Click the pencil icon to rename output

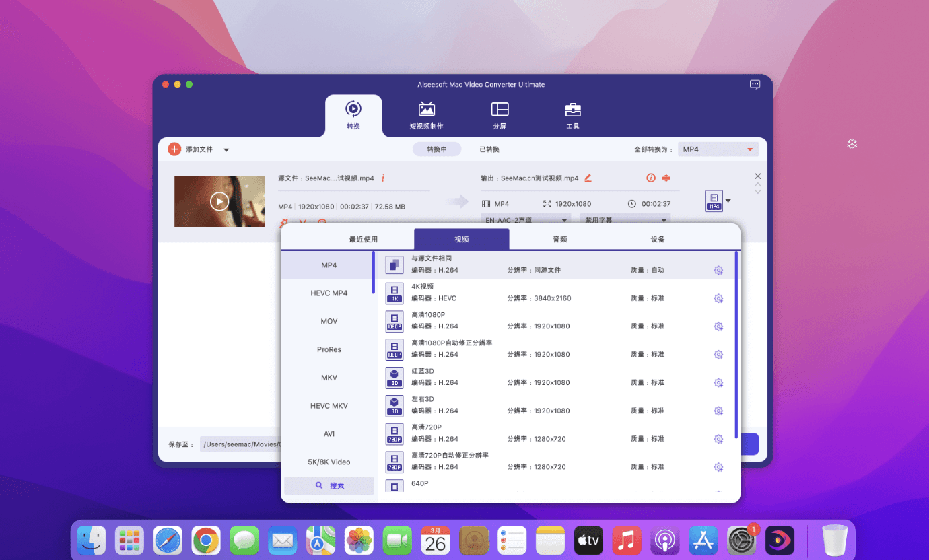tap(588, 178)
